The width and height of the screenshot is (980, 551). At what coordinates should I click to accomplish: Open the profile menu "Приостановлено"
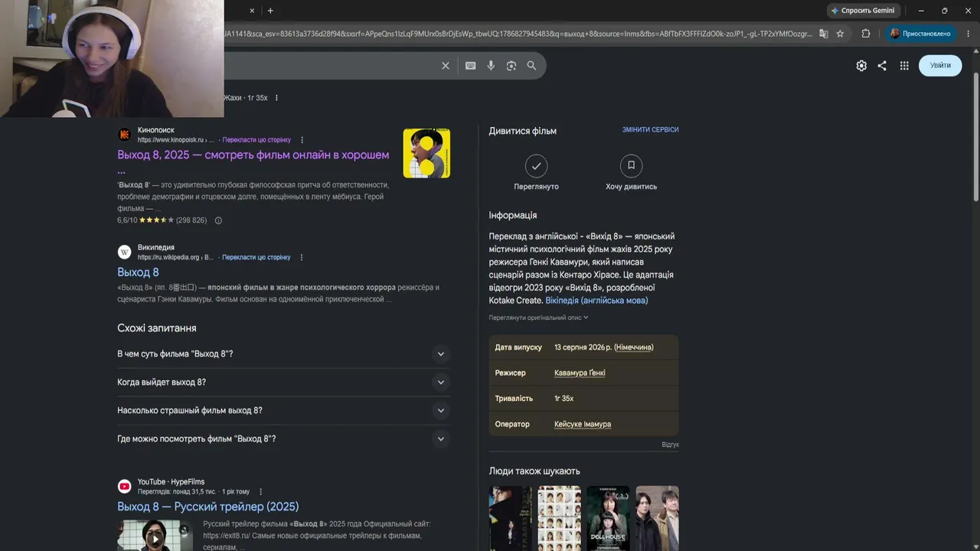(920, 34)
